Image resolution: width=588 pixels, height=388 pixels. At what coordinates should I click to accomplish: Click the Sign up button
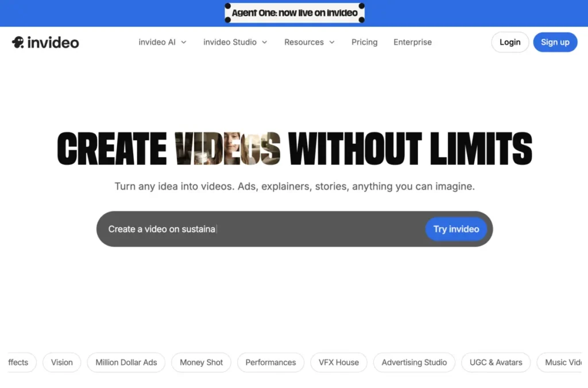555,42
